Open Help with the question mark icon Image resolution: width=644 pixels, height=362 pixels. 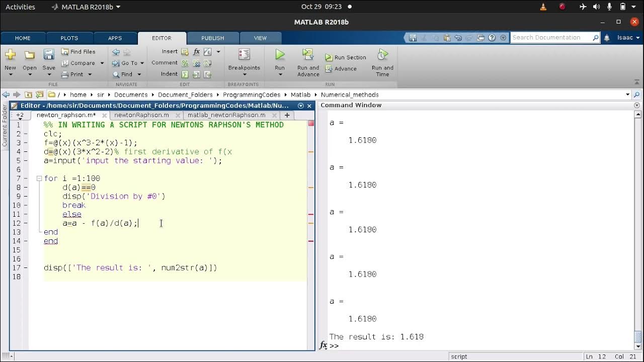[492, 38]
